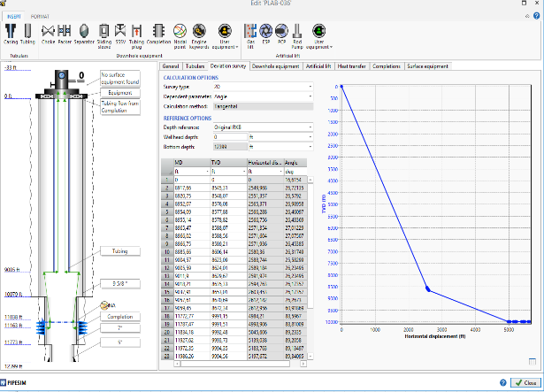Add a Nodal point
Viewport: 544px width, 392px height.
pyautogui.click(x=180, y=34)
